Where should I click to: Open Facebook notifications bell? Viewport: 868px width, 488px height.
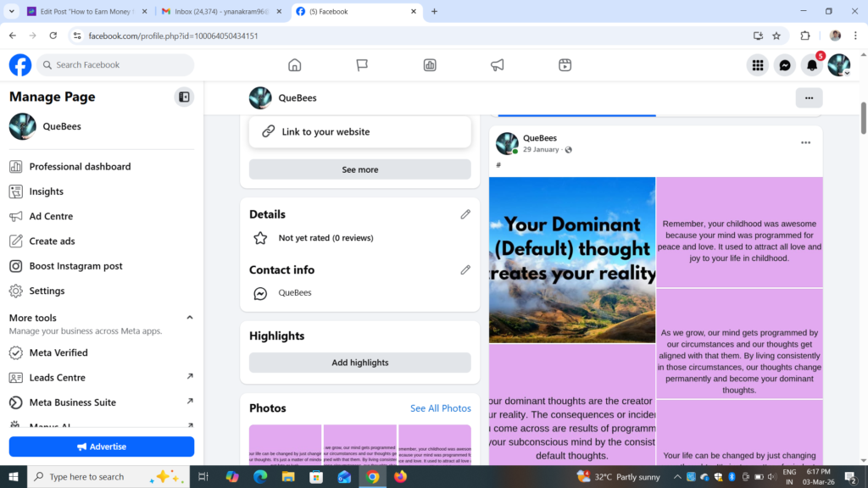[x=811, y=64]
